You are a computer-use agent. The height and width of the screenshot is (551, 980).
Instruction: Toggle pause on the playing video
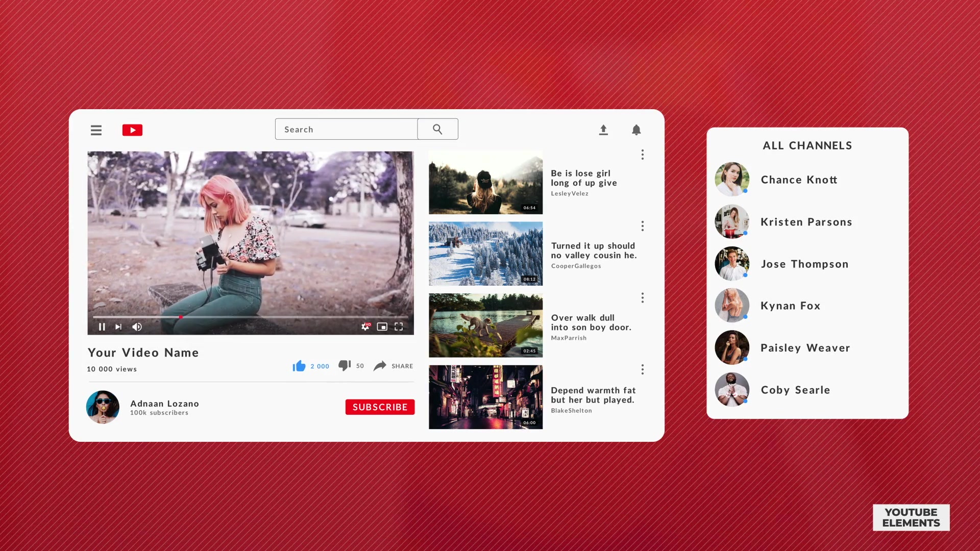pos(102,327)
